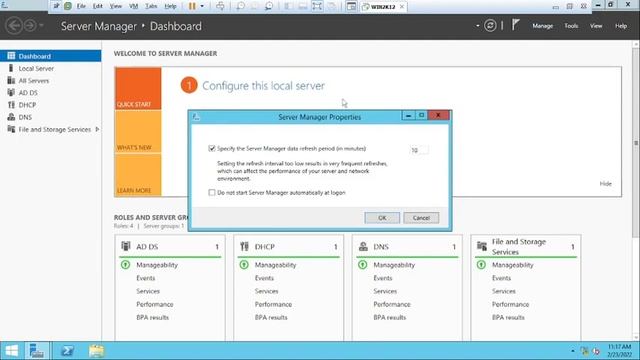This screenshot has width=640, height=360.
Task: Click the taskbar clock
Action: pyautogui.click(x=619, y=351)
